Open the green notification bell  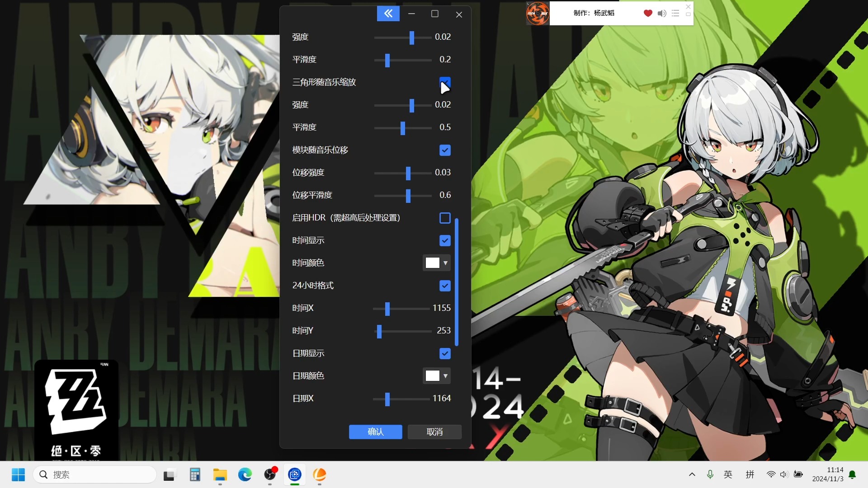click(852, 474)
